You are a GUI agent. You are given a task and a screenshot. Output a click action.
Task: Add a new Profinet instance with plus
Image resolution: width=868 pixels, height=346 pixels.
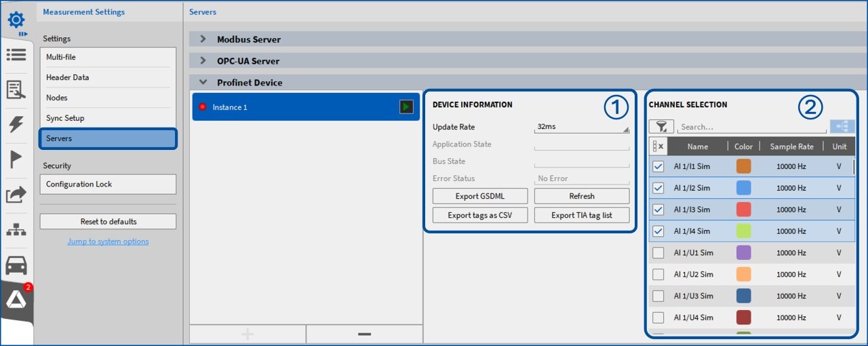click(x=248, y=334)
